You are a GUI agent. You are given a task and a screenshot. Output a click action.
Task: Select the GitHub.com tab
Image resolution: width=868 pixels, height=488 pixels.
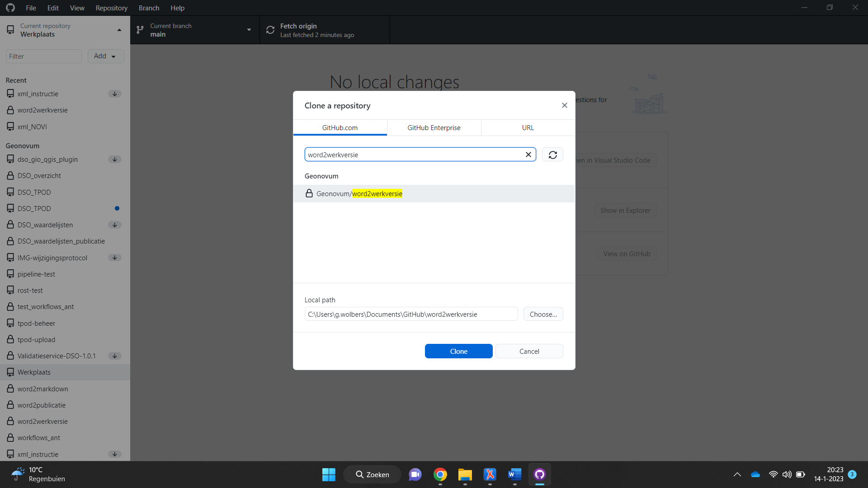[x=340, y=128]
